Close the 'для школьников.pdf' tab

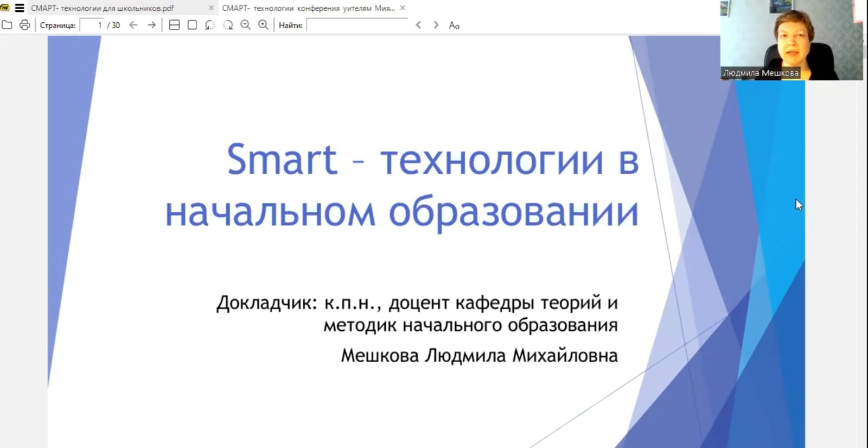(211, 8)
